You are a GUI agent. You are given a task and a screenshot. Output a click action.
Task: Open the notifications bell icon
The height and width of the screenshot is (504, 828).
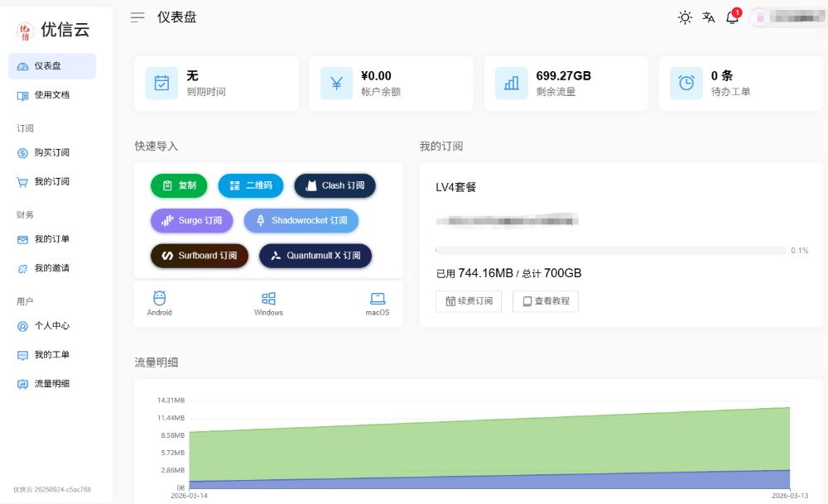click(732, 17)
